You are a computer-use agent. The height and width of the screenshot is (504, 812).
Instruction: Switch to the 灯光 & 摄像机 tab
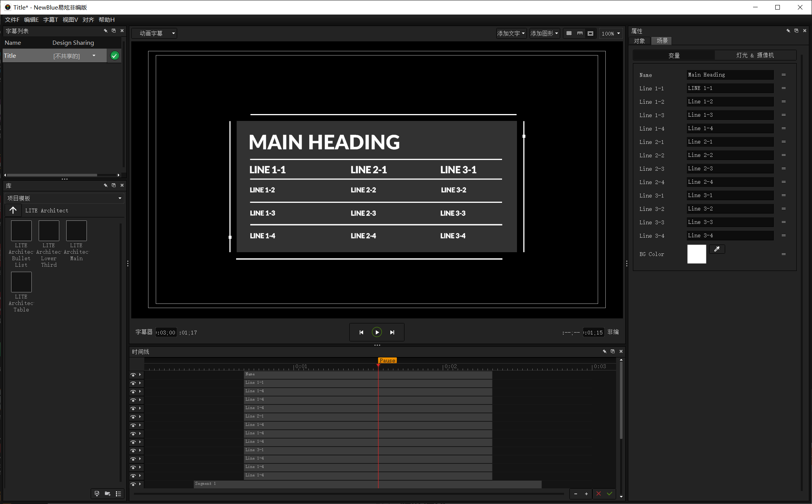(x=755, y=55)
